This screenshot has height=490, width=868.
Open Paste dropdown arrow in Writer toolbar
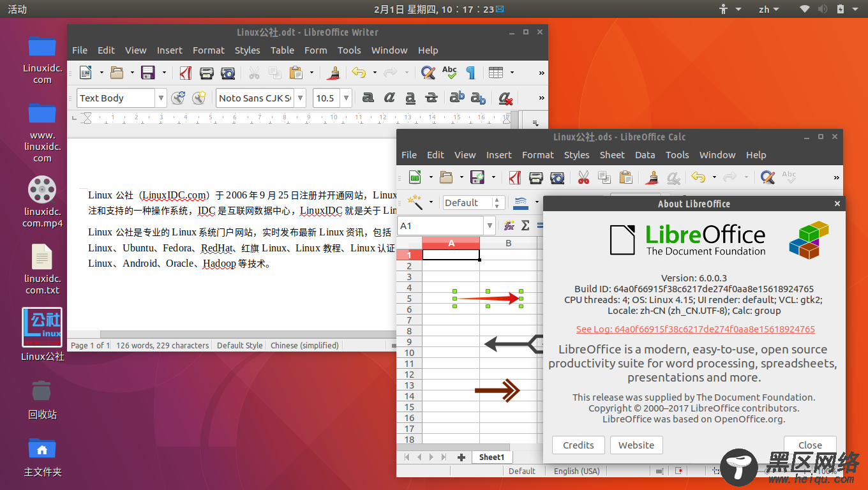[x=311, y=73]
